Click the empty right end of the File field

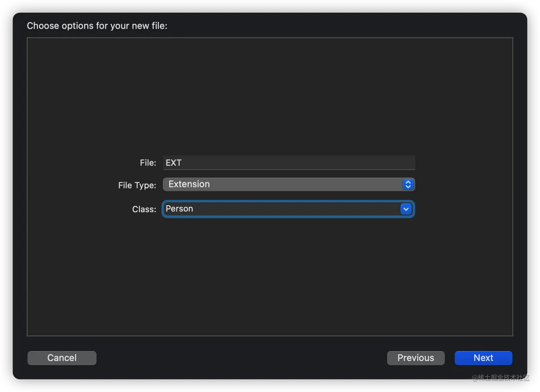point(393,163)
